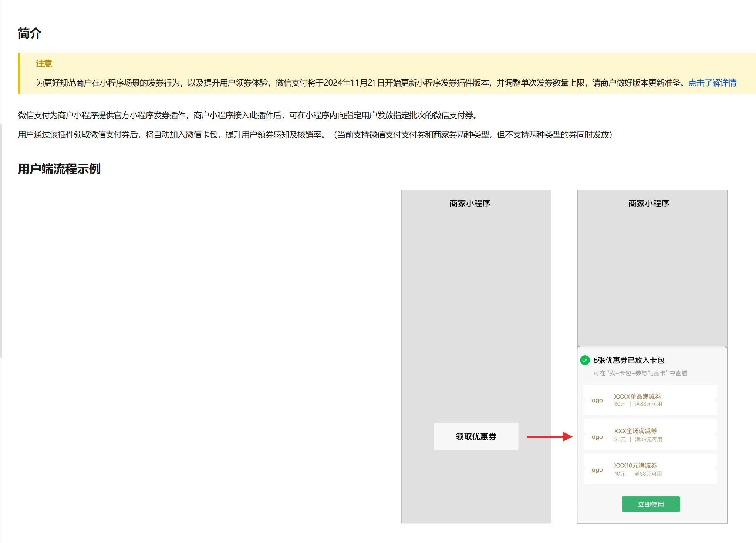The width and height of the screenshot is (756, 543).
Task: Click the logo of XXX10元满减券
Action: coord(596,470)
